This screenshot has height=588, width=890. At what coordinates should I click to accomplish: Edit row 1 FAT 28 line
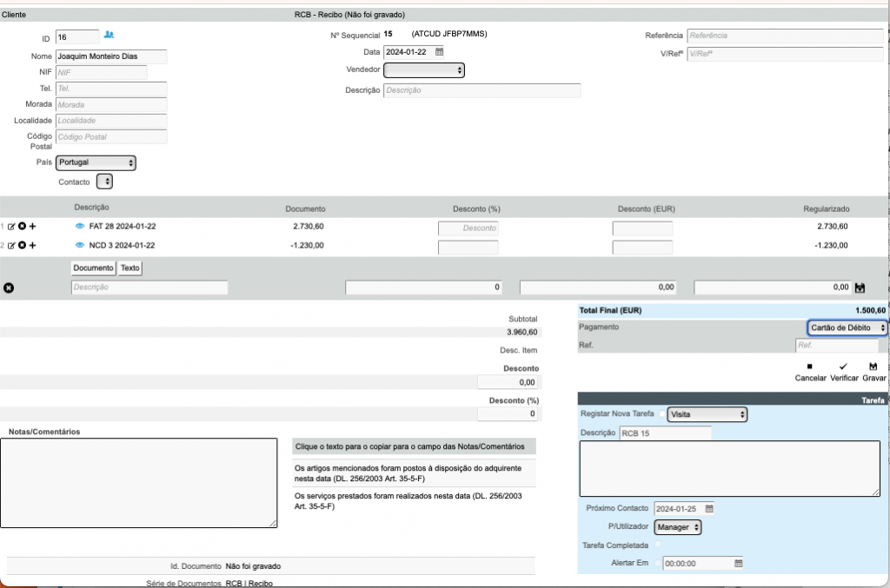point(11,226)
